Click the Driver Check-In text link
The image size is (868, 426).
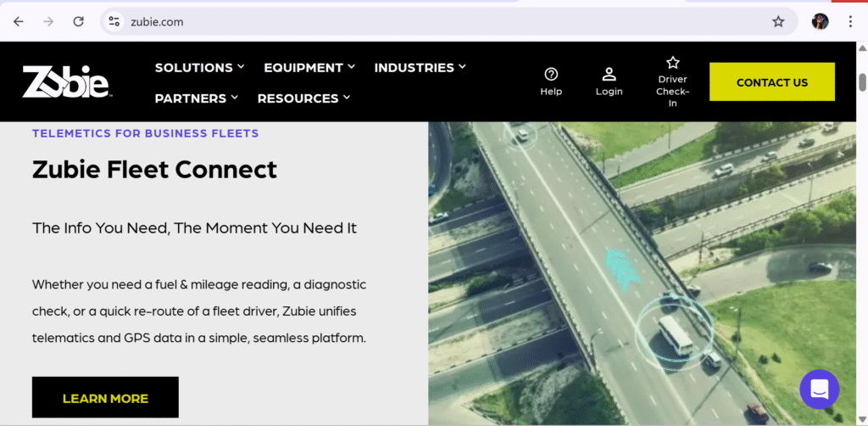(x=672, y=92)
